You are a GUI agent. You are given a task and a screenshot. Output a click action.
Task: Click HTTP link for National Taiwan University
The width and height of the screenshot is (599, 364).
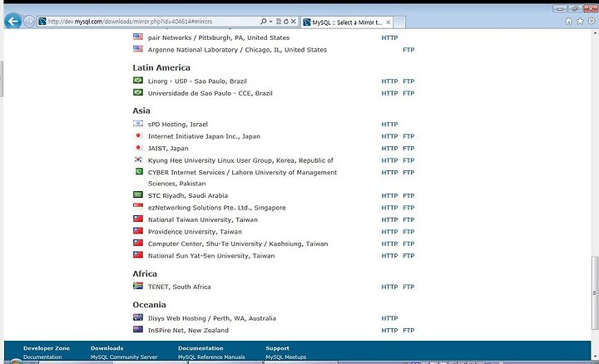point(389,219)
